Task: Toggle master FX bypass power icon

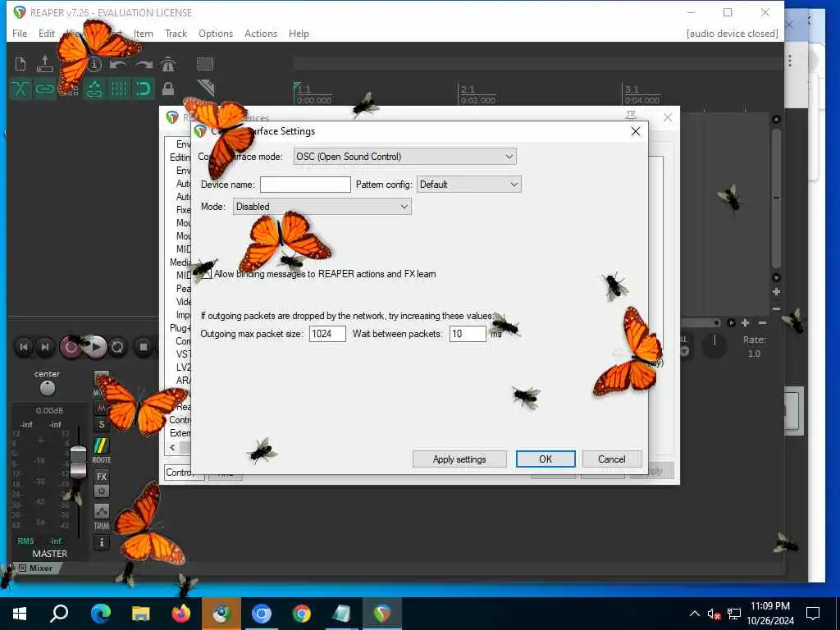Action: coord(101,491)
